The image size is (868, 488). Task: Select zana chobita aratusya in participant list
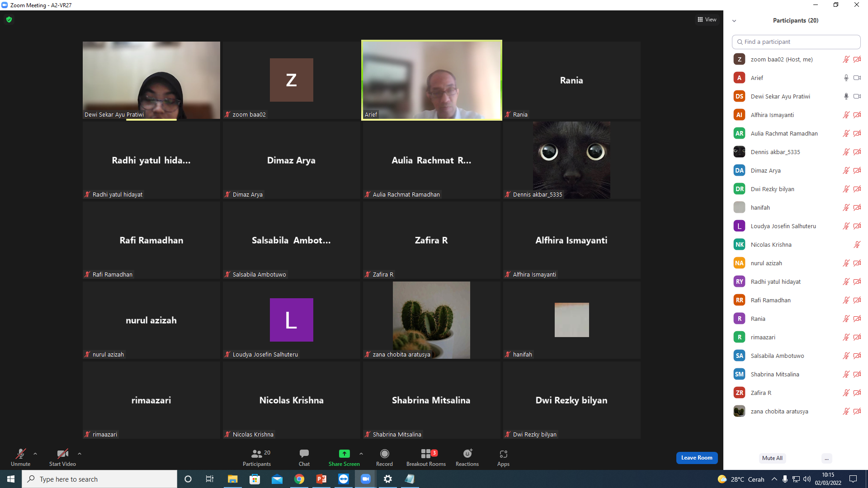796,411
